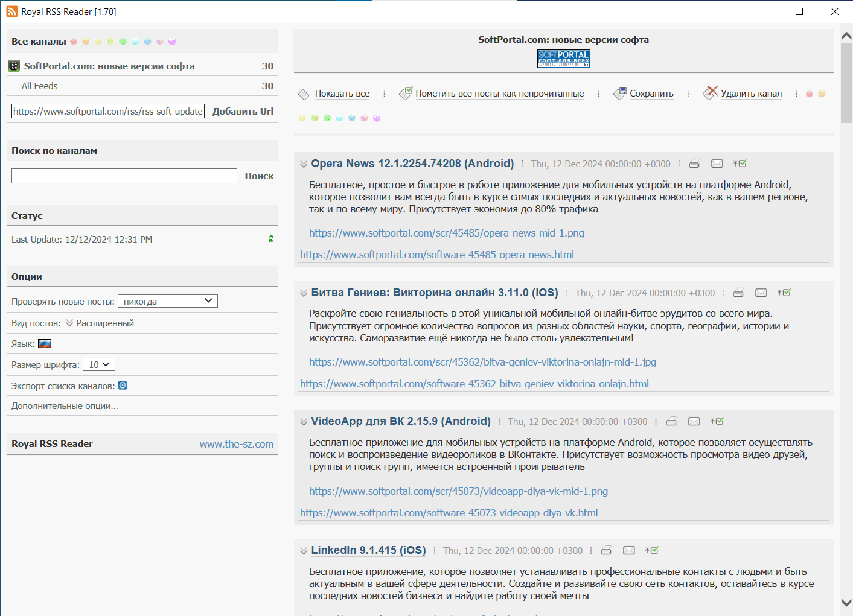Click the Добавить Url button
Viewport: 853px width, 616px height.
243,111
